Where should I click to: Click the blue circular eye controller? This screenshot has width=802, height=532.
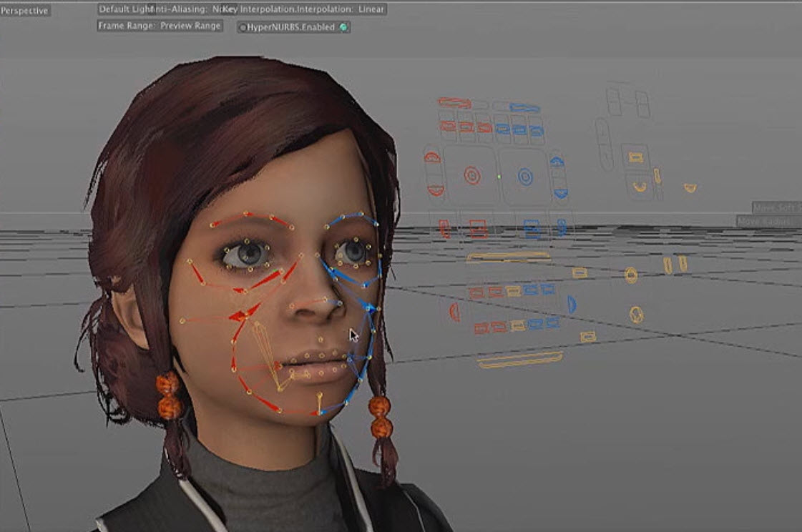(x=525, y=175)
